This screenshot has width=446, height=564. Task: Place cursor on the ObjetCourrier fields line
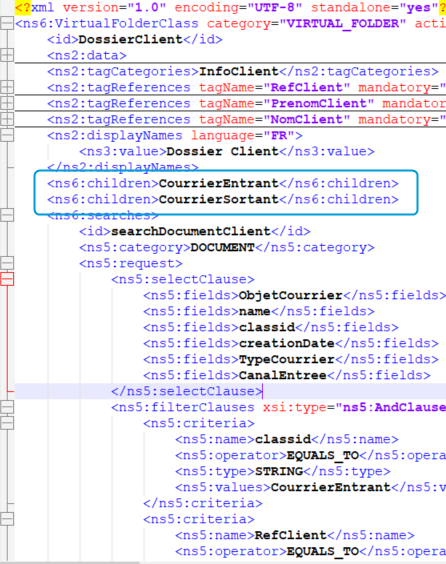295,295
